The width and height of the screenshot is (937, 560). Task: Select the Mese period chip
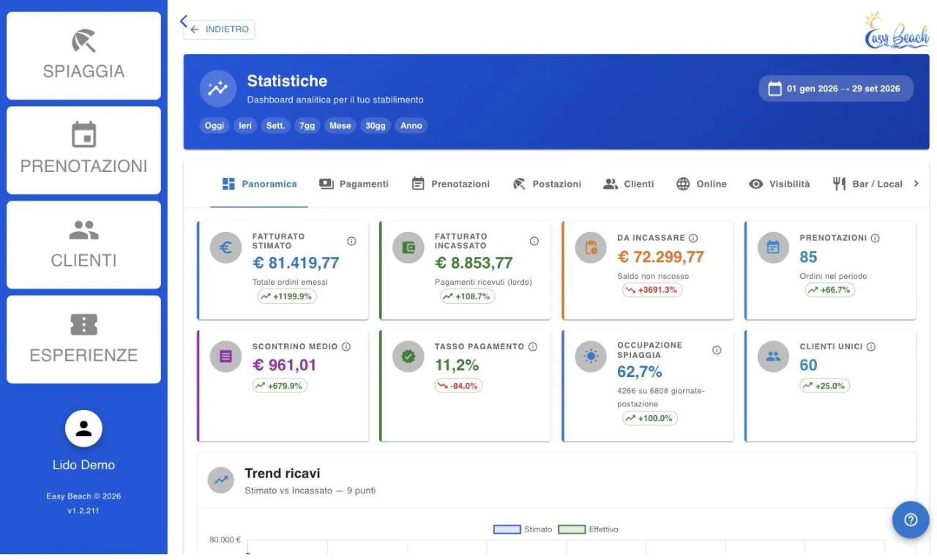coord(340,126)
